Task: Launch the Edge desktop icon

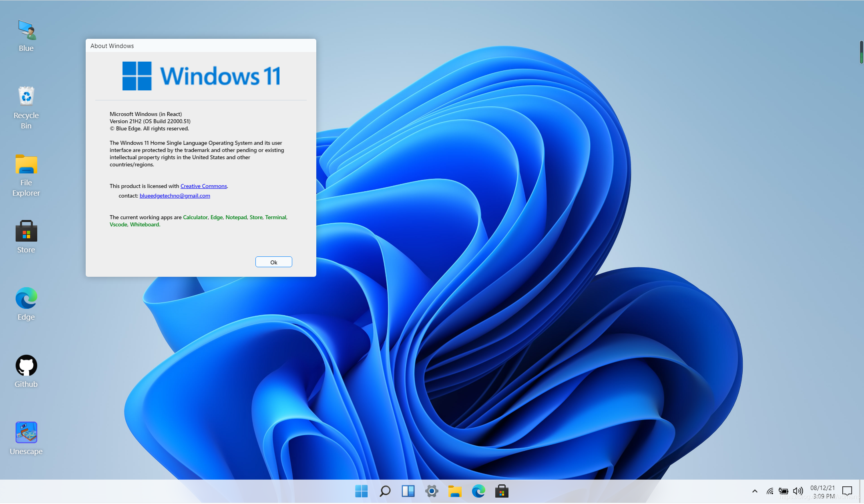Action: [x=26, y=304]
